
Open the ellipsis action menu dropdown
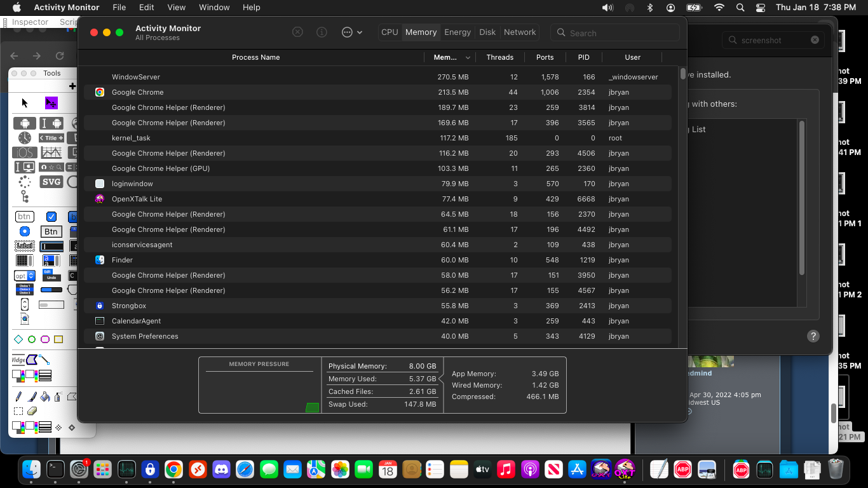tap(352, 32)
